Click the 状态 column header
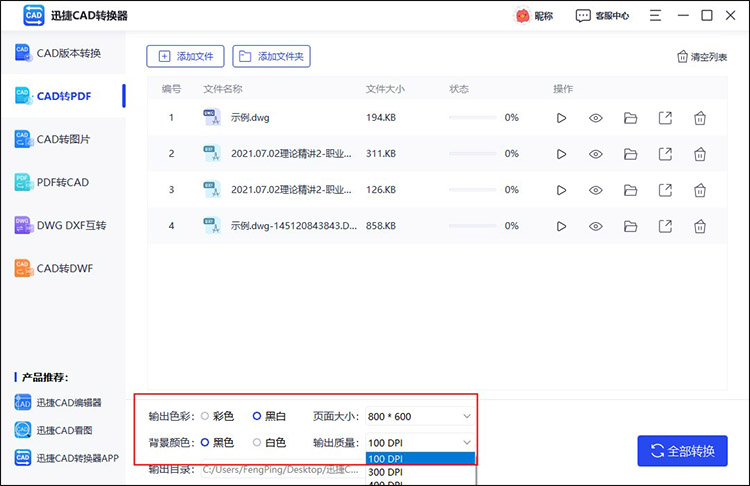The width and height of the screenshot is (750, 486). (x=459, y=89)
